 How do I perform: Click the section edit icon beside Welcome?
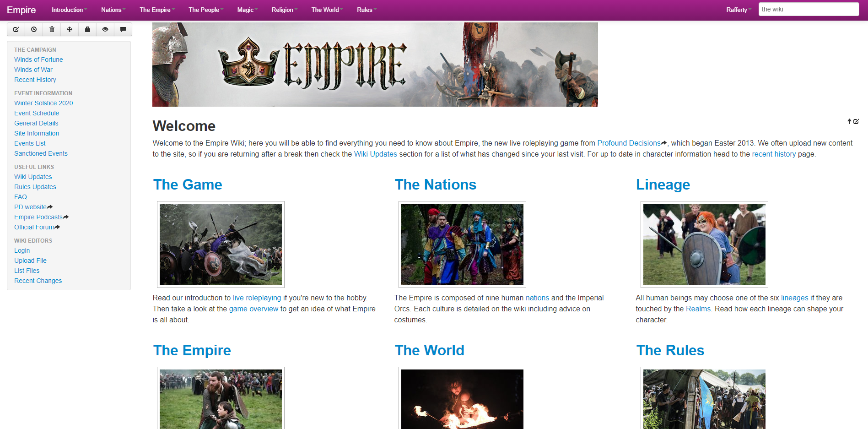click(x=856, y=121)
